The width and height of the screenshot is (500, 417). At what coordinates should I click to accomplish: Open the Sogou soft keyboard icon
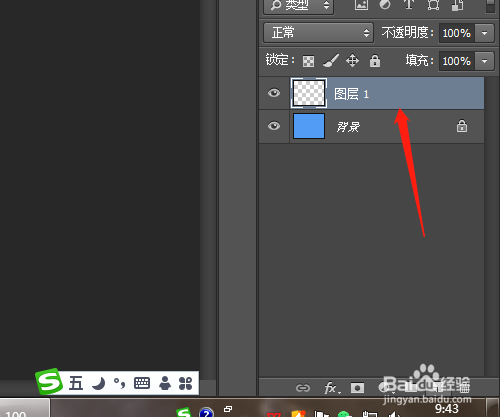pos(142,383)
